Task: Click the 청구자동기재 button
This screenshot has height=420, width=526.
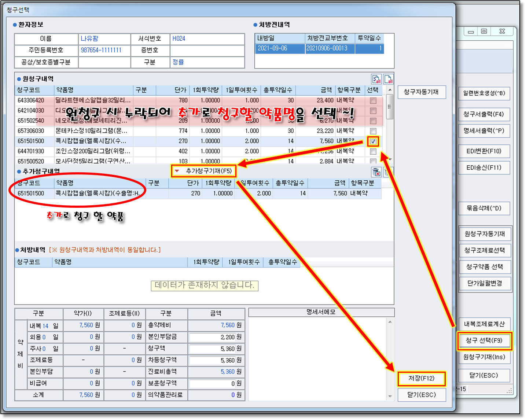Action: 421,92
